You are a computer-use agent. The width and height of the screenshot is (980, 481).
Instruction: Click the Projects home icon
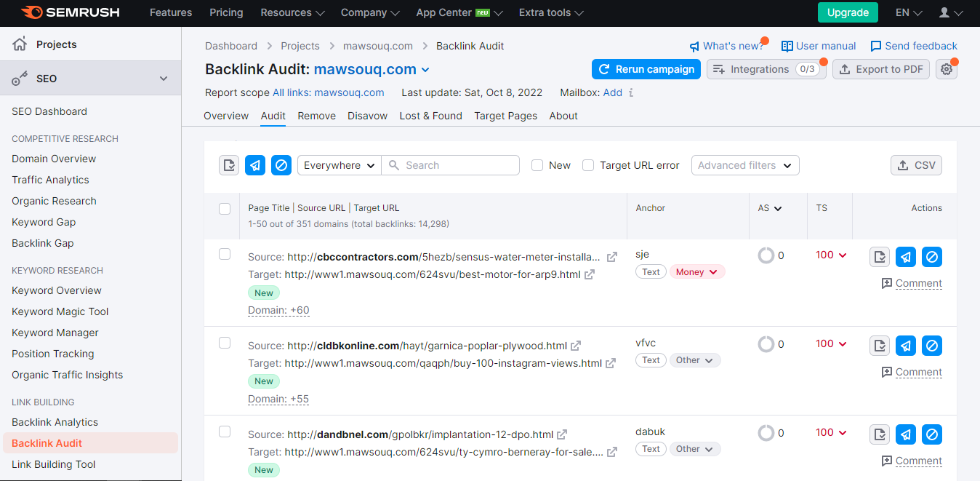coord(20,44)
